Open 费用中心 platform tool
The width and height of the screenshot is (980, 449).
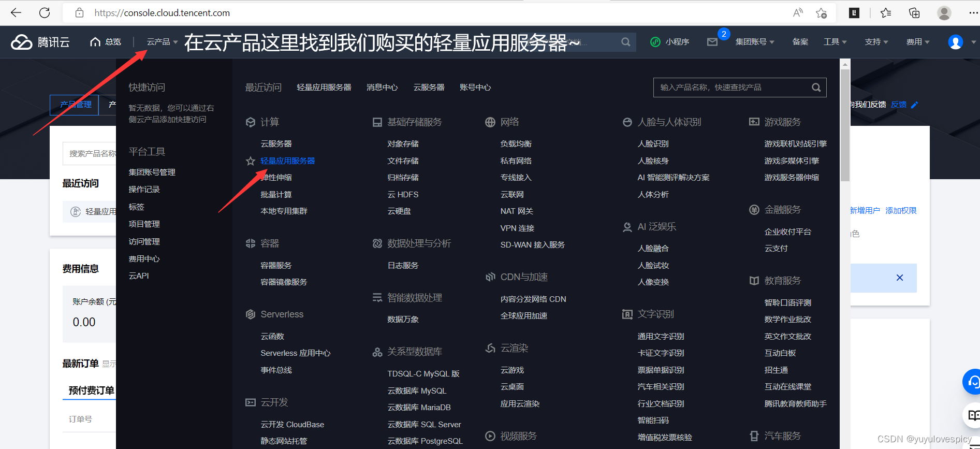point(144,259)
